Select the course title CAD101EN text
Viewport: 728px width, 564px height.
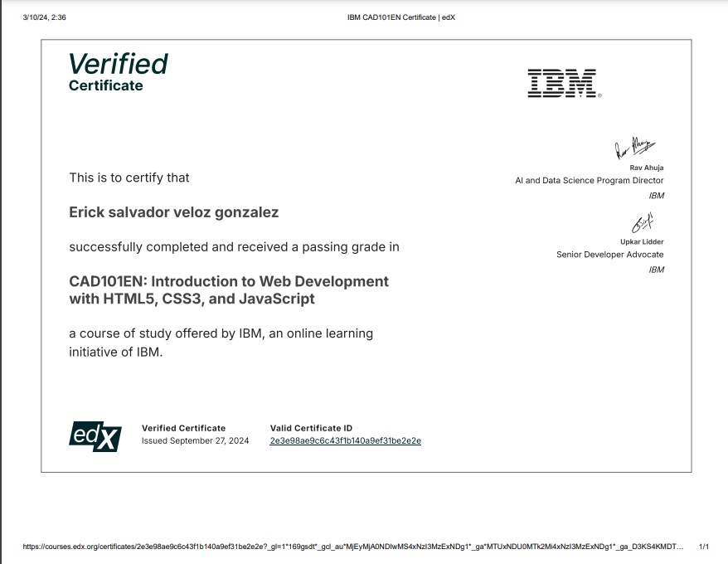coord(229,289)
